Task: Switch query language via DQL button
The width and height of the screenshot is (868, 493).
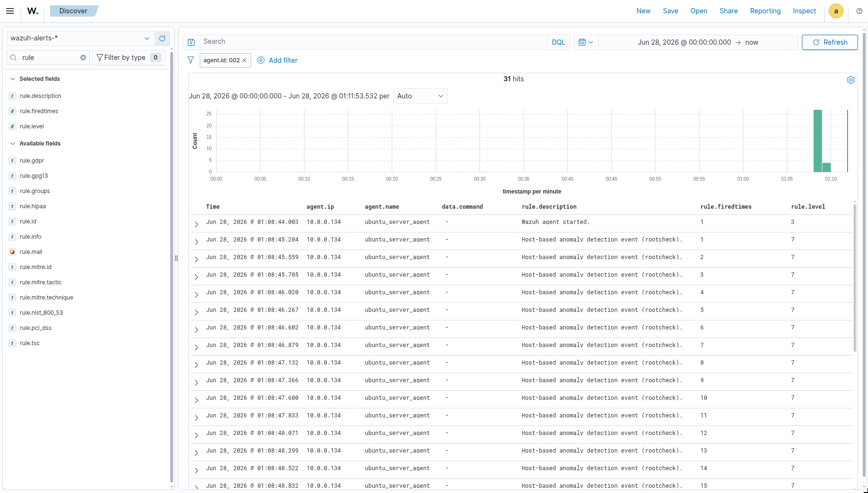Action: (558, 42)
